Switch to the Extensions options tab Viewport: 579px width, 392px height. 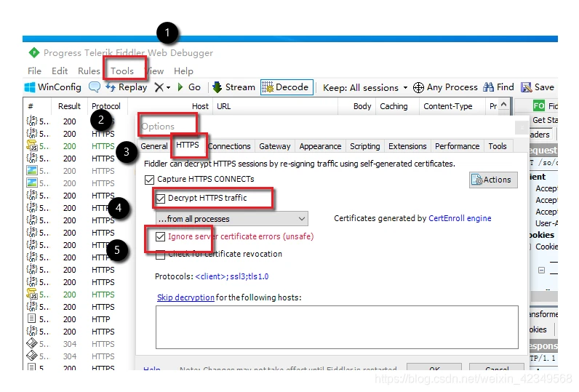point(407,146)
